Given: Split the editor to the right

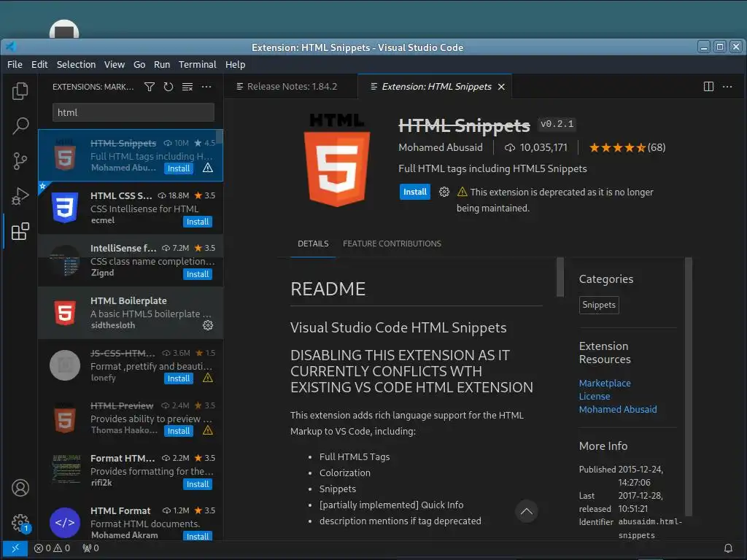Looking at the screenshot, I should (x=708, y=87).
